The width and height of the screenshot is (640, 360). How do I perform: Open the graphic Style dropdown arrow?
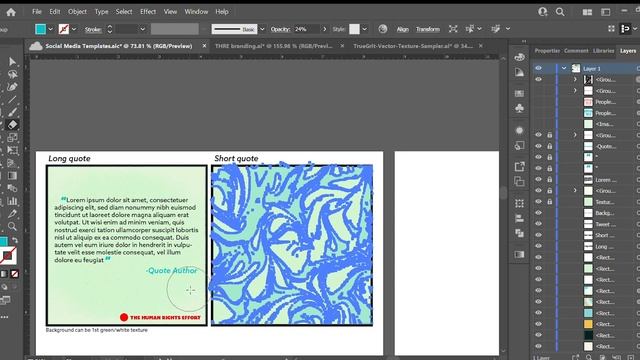[x=364, y=29]
